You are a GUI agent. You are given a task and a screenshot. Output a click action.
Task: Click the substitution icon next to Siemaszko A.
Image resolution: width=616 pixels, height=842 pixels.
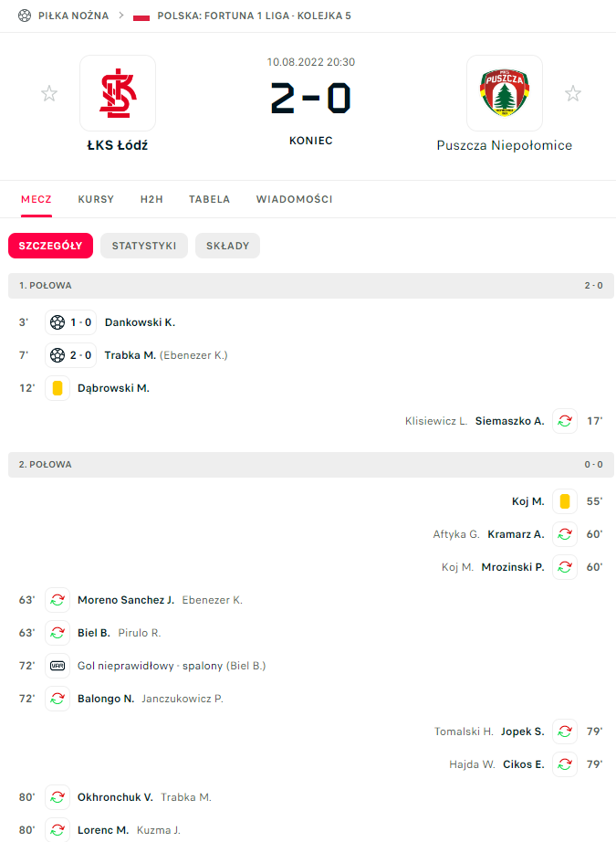pos(565,421)
